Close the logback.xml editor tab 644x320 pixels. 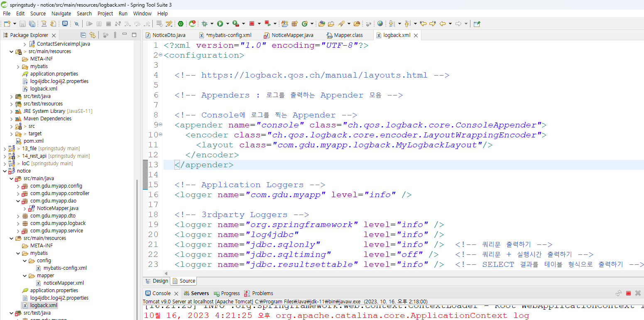point(416,35)
